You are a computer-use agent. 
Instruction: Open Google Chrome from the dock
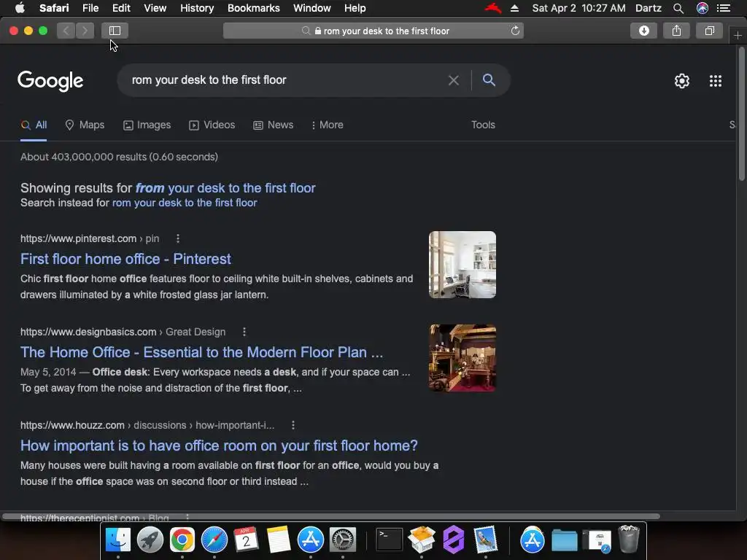click(x=182, y=540)
